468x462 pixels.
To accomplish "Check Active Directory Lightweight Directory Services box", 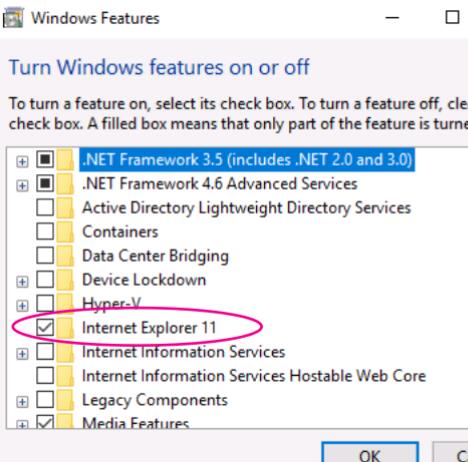I will click(45, 207).
